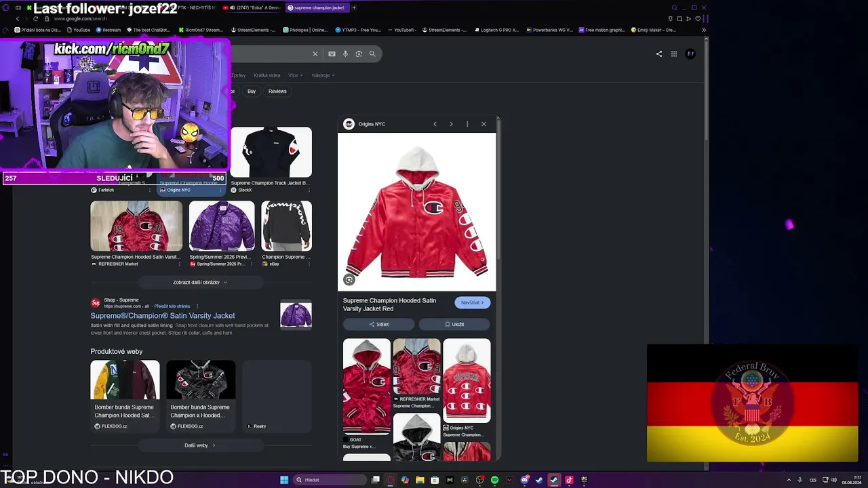Open options menu for eBay image result
The width and height of the screenshot is (868, 488).
click(x=309, y=264)
